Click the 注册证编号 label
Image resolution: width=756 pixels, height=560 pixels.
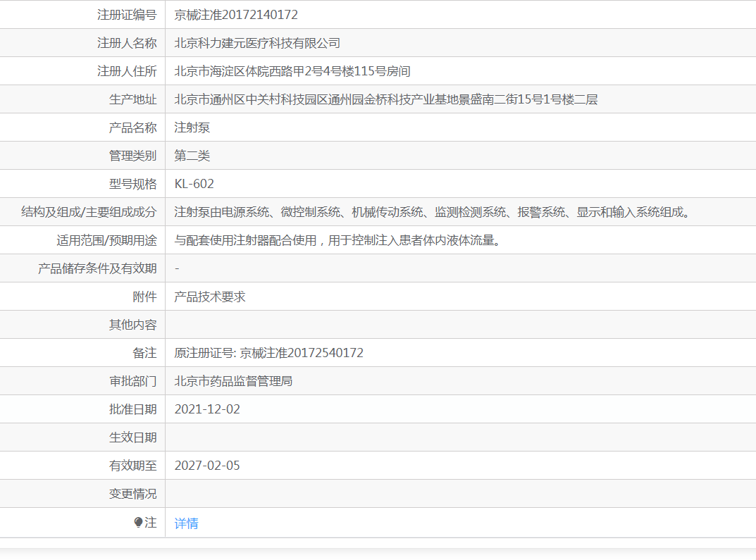[127, 15]
